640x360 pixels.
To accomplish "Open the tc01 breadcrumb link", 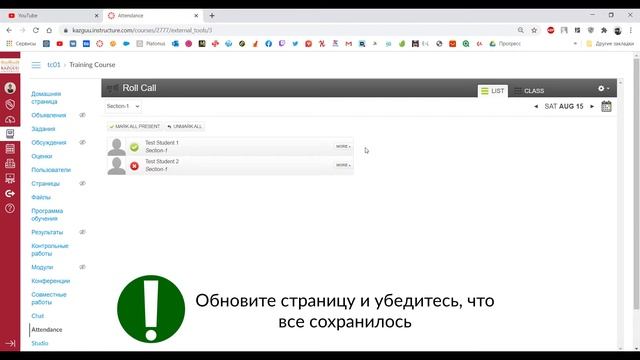I will coord(54,65).
